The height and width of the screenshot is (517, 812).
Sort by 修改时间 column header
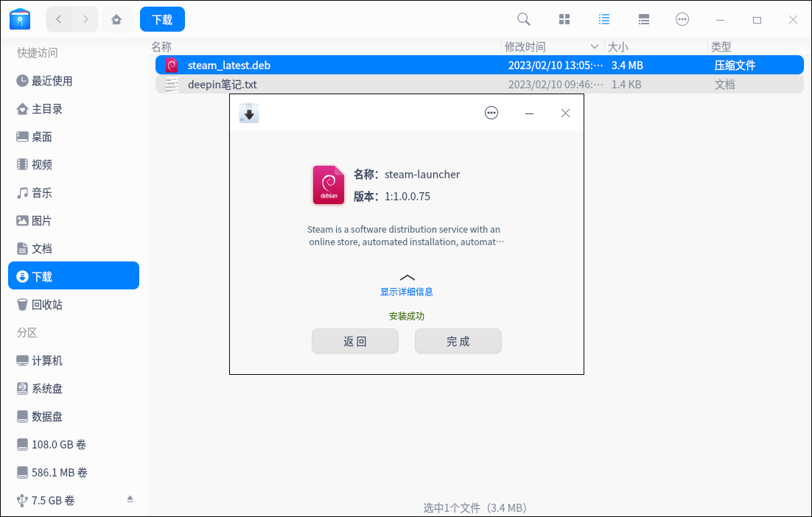(x=525, y=47)
